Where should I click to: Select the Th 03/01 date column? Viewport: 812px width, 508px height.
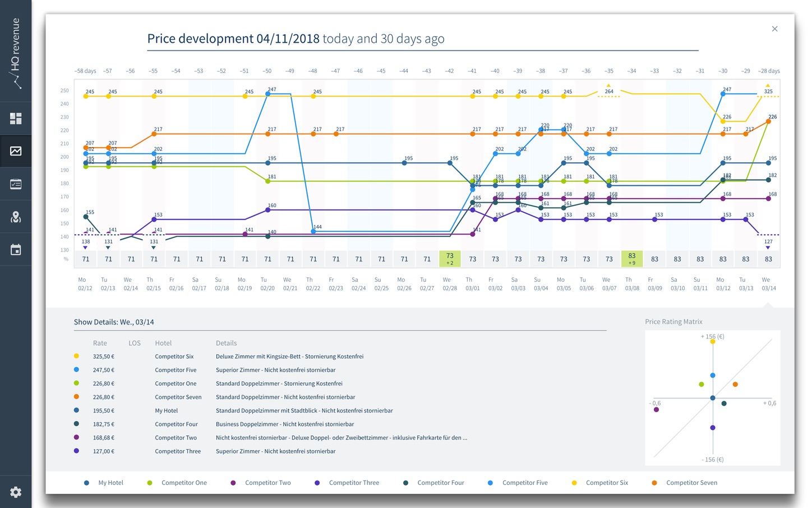[472, 283]
